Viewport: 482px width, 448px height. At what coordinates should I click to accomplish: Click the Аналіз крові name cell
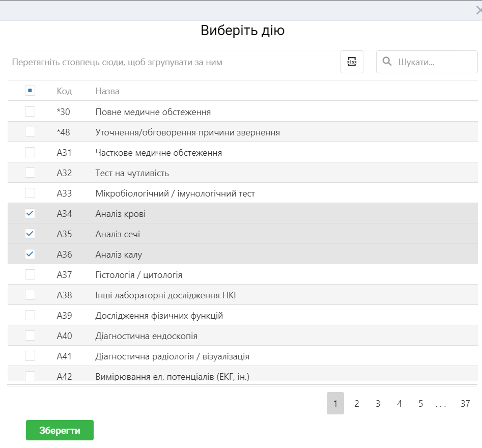(x=121, y=214)
